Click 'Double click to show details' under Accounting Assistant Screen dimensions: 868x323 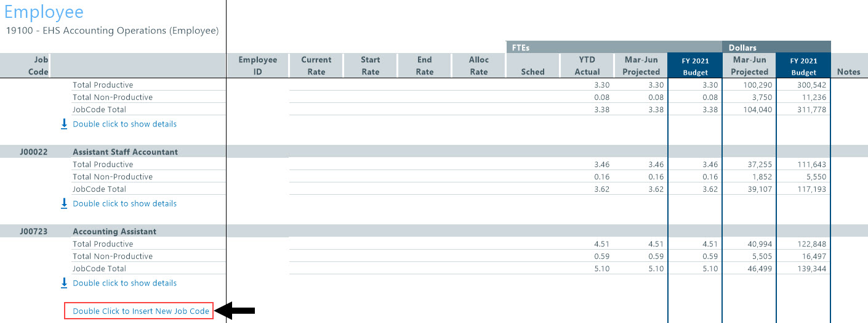[x=124, y=283]
